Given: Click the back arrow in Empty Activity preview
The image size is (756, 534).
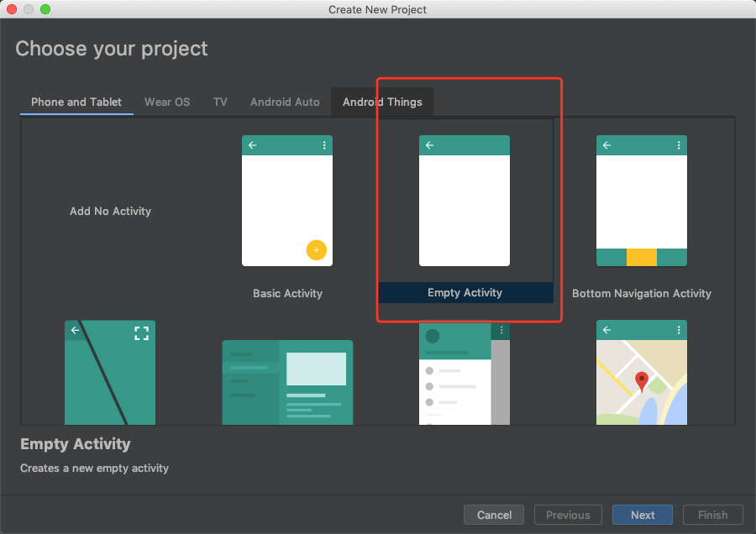Looking at the screenshot, I should point(429,145).
